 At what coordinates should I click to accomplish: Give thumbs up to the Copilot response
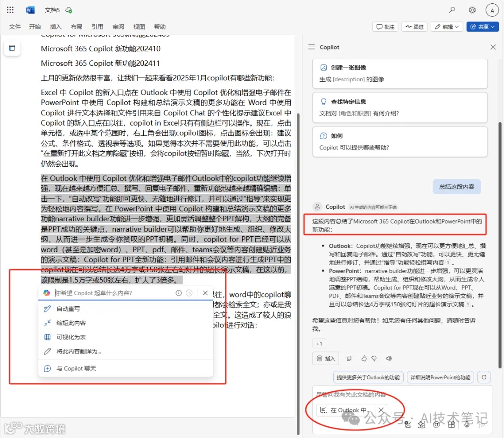[x=364, y=358]
